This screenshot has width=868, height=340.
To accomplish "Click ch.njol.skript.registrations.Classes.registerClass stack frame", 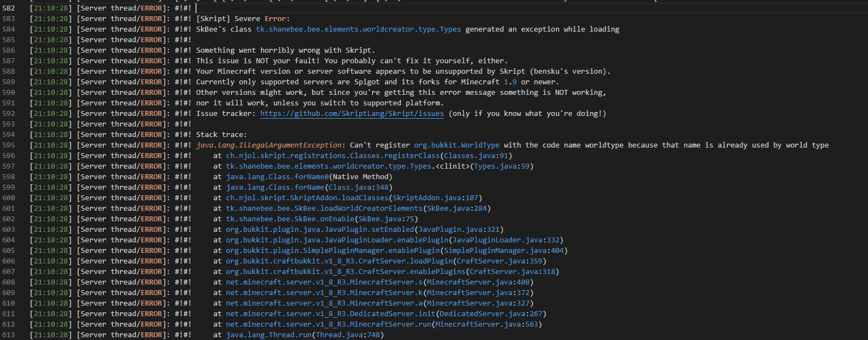I will [x=362, y=155].
